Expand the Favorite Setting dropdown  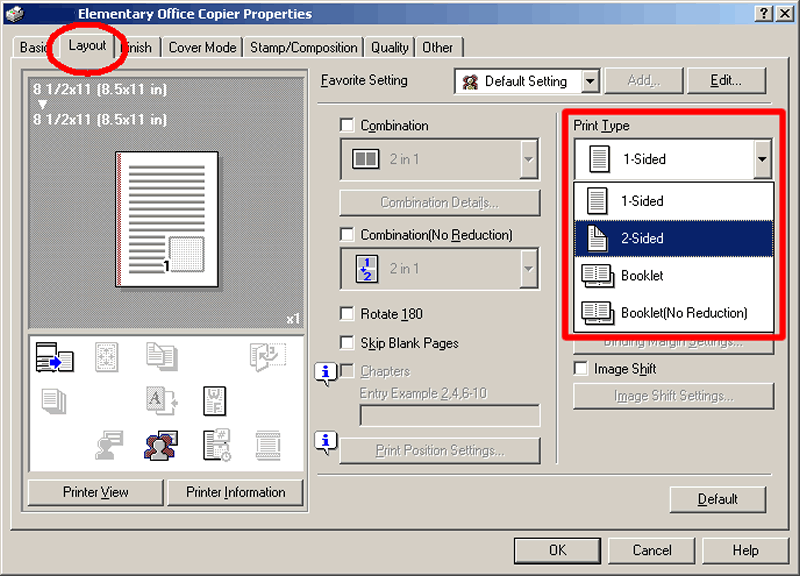tap(589, 82)
